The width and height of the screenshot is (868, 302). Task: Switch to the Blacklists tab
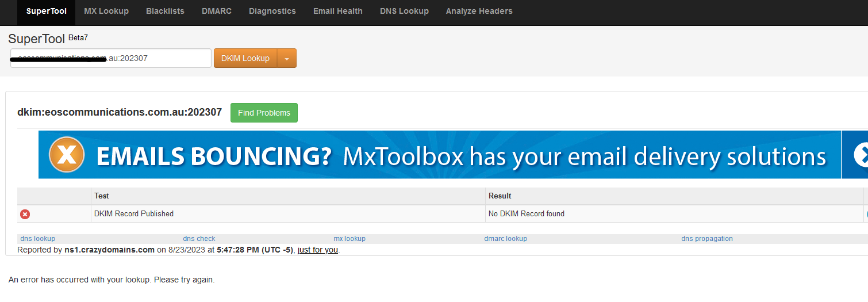[x=165, y=12]
